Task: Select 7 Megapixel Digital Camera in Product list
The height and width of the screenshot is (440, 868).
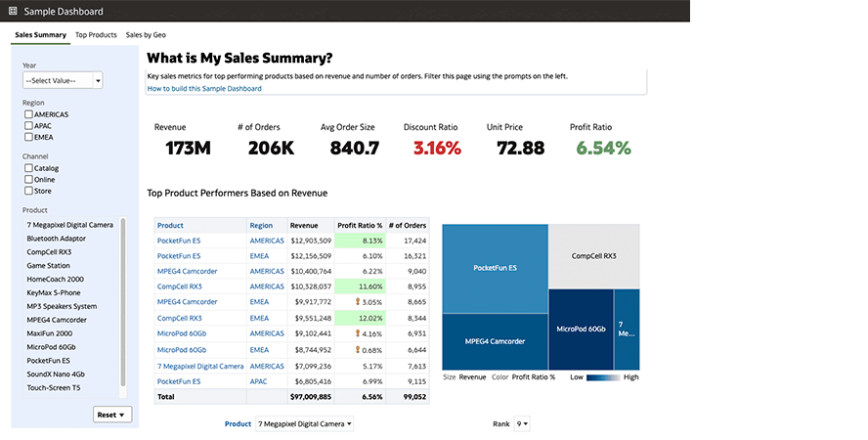Action: [69, 225]
